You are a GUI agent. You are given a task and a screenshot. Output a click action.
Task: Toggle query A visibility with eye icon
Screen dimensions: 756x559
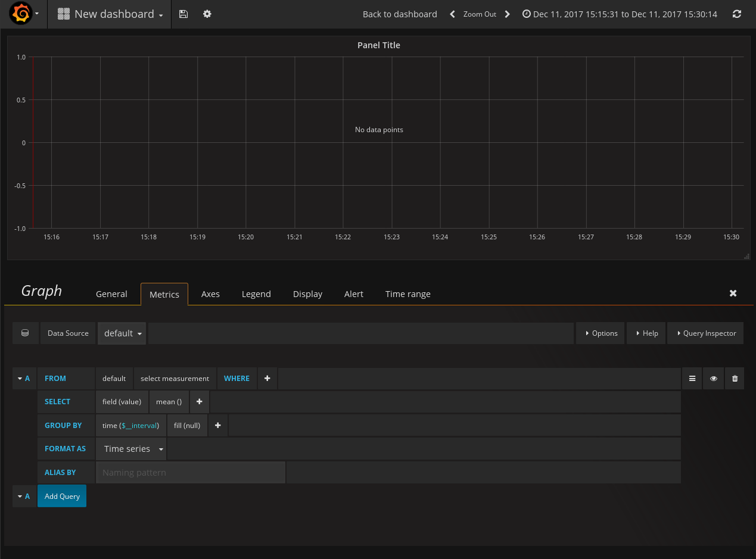pyautogui.click(x=713, y=379)
